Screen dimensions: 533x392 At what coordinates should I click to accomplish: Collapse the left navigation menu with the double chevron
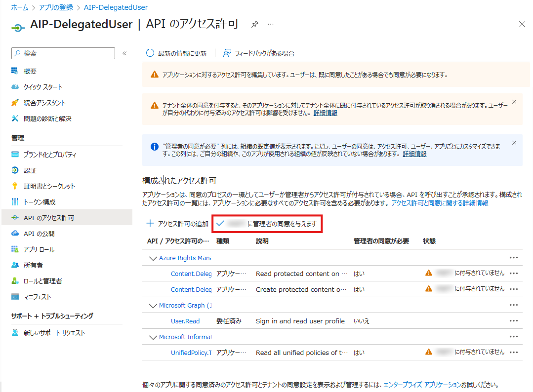(125, 53)
